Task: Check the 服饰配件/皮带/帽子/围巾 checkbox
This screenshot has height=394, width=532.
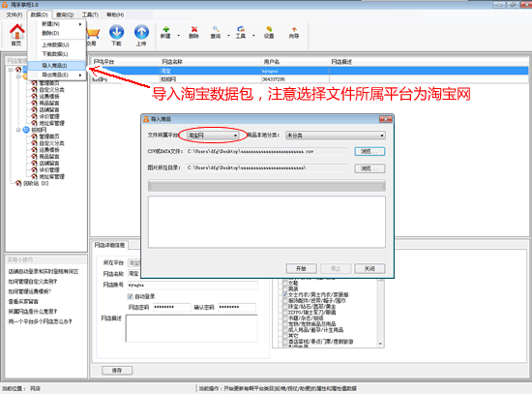Action: pos(285,301)
